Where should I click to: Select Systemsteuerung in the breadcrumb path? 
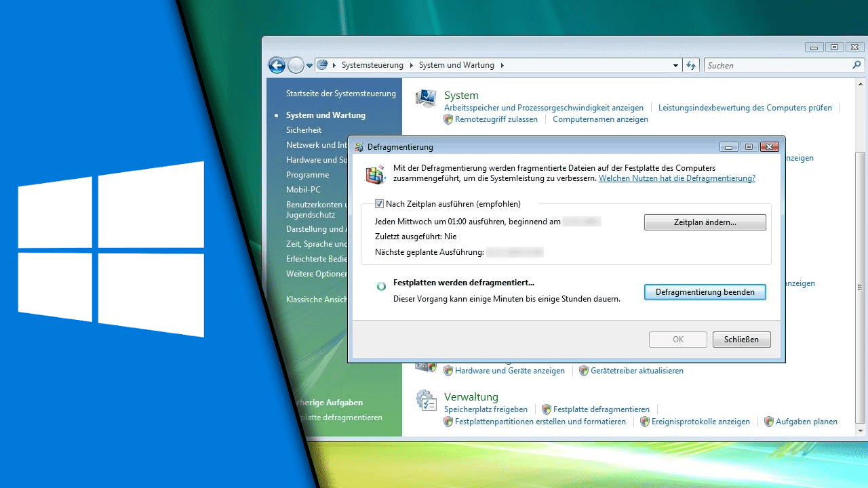[x=372, y=66]
